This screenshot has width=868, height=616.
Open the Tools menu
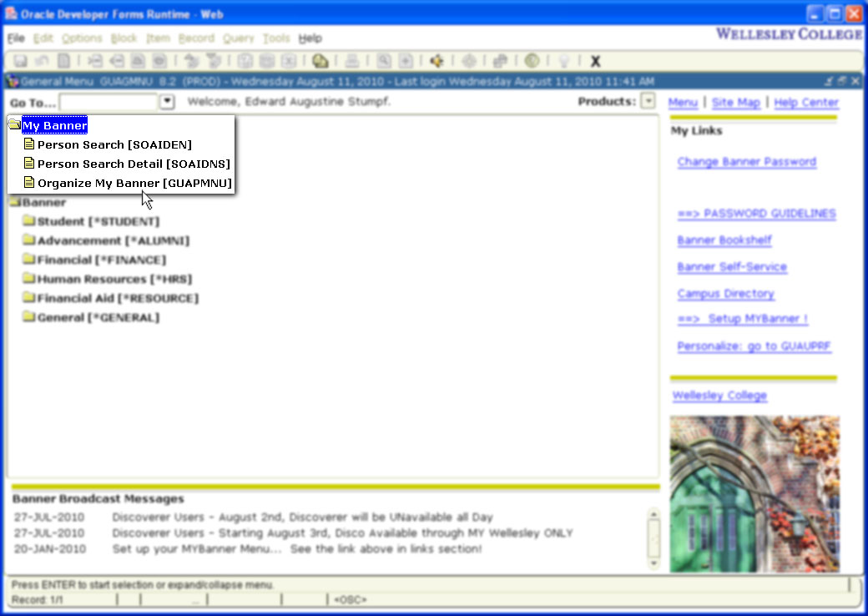276,38
